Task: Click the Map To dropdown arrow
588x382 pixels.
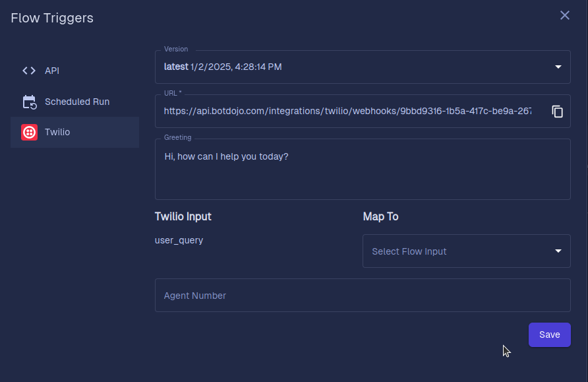Action: click(558, 251)
